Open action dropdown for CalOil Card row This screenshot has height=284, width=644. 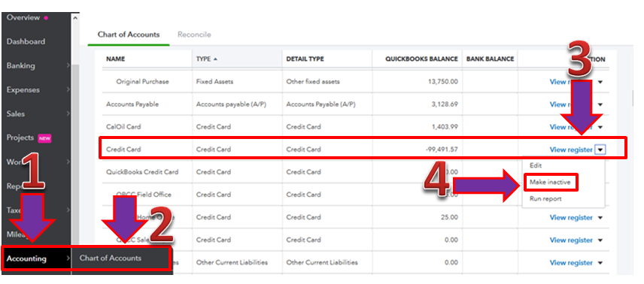click(600, 127)
